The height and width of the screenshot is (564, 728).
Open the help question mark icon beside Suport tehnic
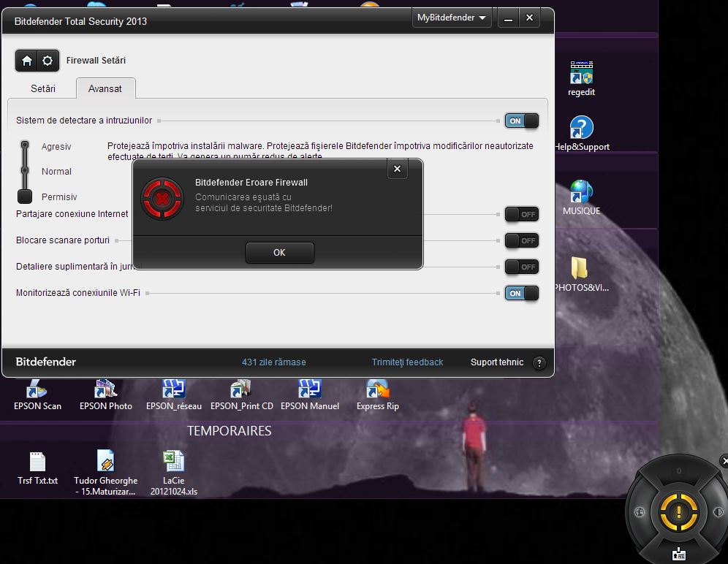539,363
